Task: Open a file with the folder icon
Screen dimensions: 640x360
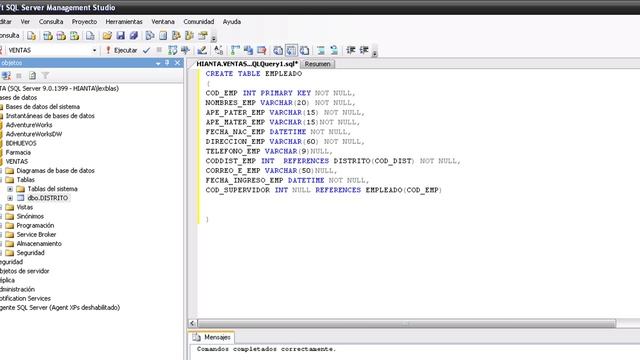Action: coord(107,36)
